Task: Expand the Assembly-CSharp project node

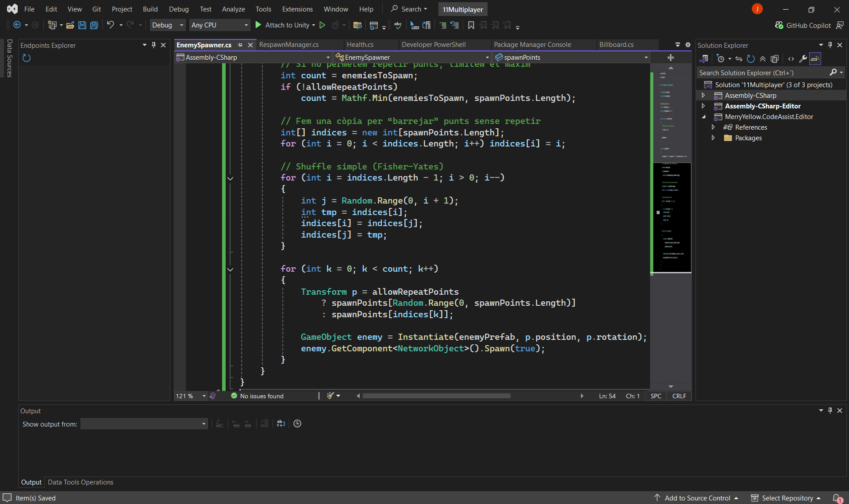Action: pos(703,96)
